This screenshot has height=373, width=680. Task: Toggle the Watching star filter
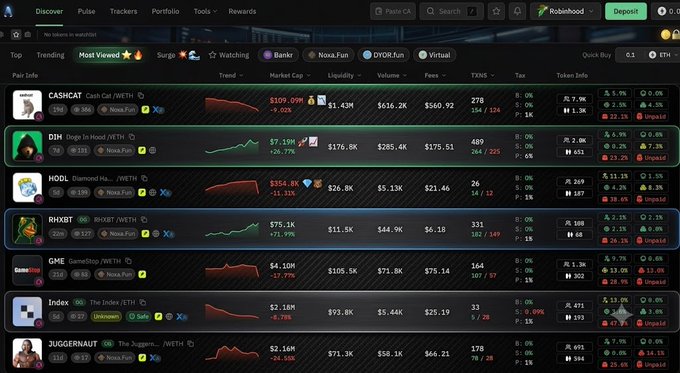coord(229,55)
